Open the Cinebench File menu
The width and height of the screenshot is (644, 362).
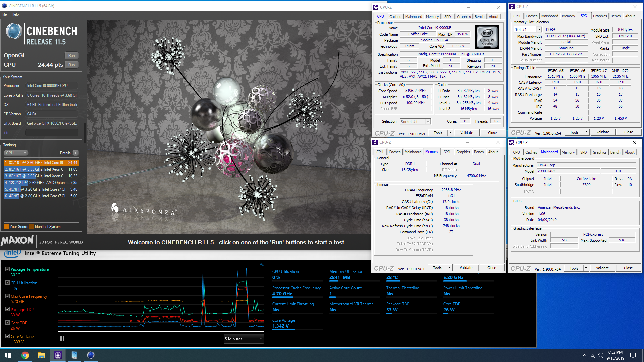pyautogui.click(x=4, y=14)
